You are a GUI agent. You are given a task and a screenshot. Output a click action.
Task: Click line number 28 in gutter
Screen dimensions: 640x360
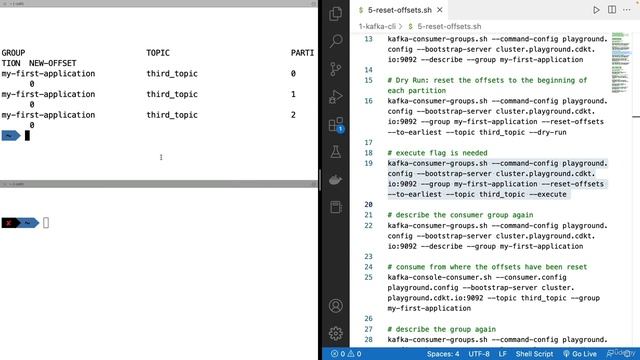coord(369,340)
